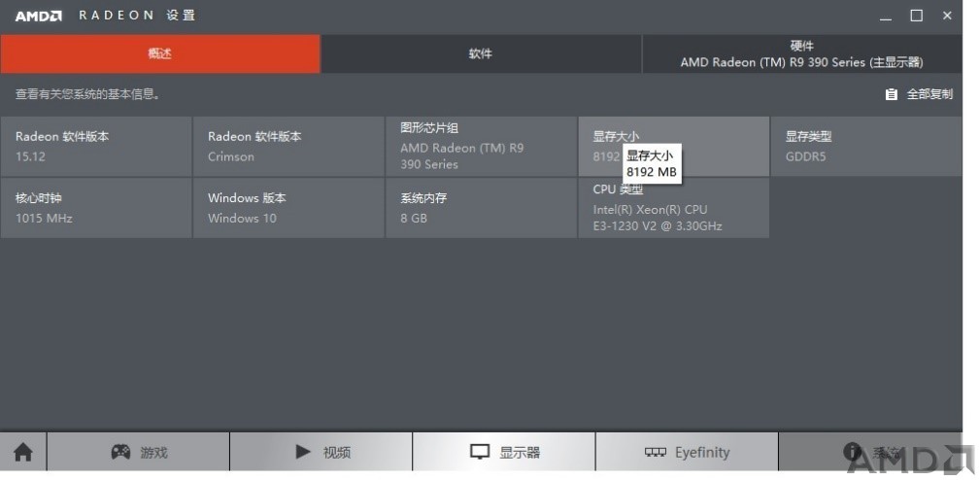Click the 8192 MB tooltip text
980x480 pixels.
(x=652, y=172)
